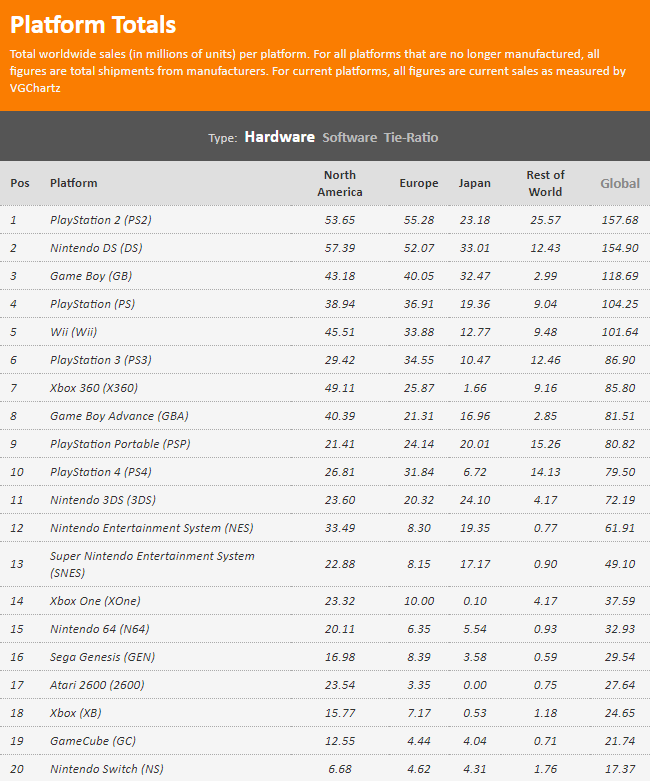
Task: Open the PlayStation 3 (PS3) platform
Action: click(101, 360)
